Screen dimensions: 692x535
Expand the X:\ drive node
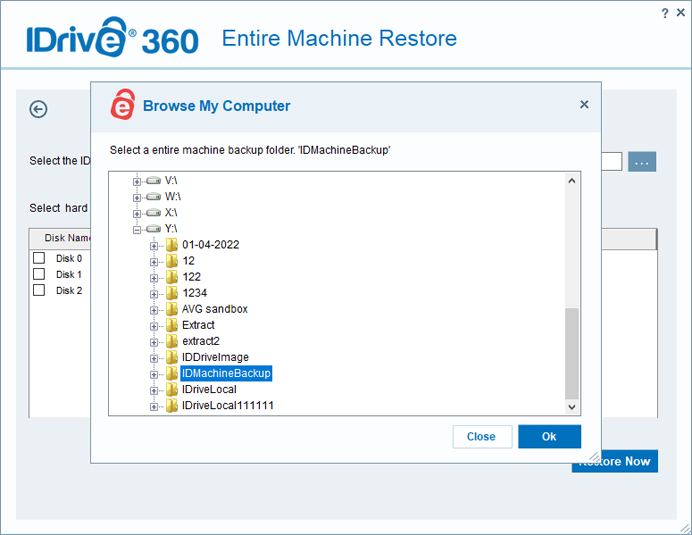[137, 214]
